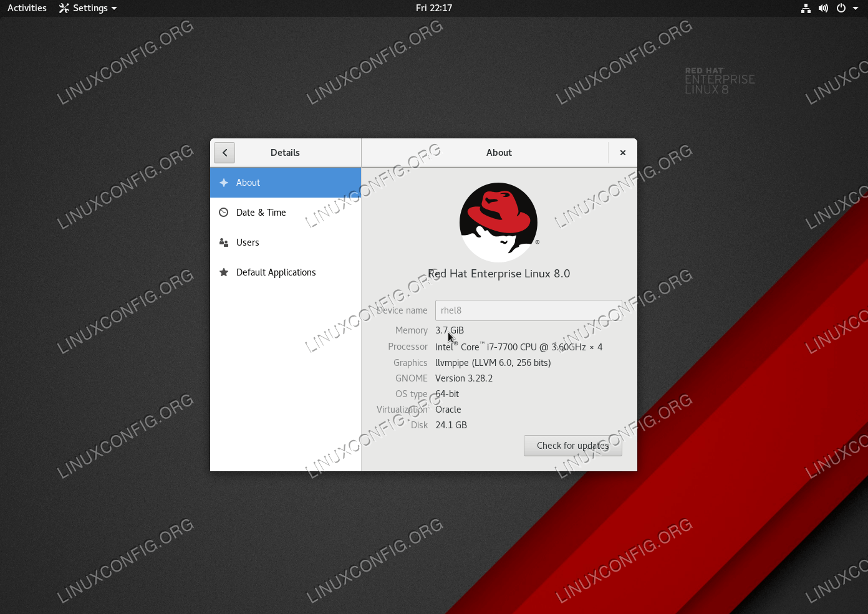The height and width of the screenshot is (614, 868).
Task: Close the Settings window
Action: click(x=623, y=153)
